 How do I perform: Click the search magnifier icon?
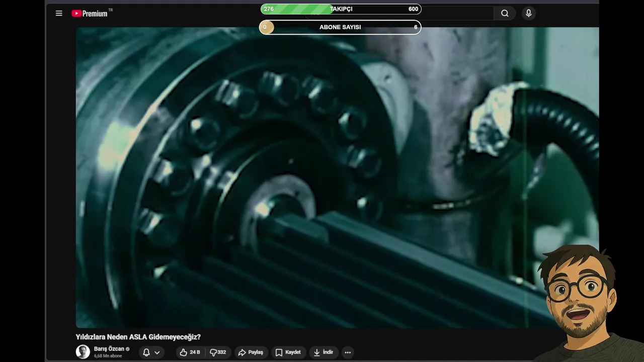(505, 14)
